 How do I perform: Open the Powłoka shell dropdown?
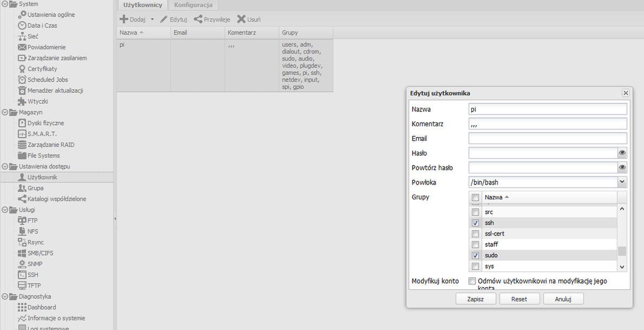click(622, 182)
